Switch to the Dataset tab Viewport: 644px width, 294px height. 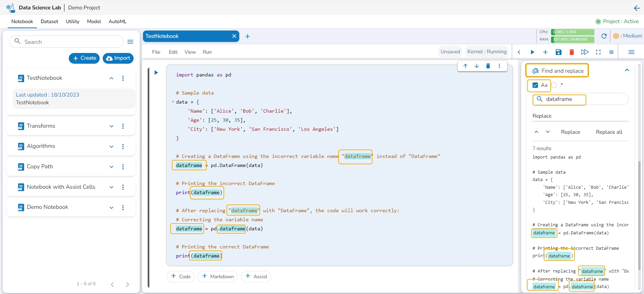49,21
